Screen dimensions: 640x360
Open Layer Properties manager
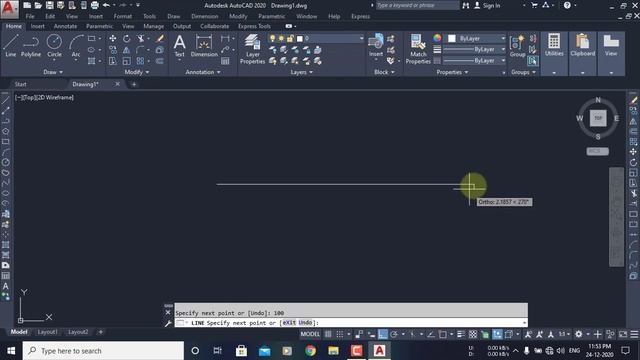[x=252, y=49]
